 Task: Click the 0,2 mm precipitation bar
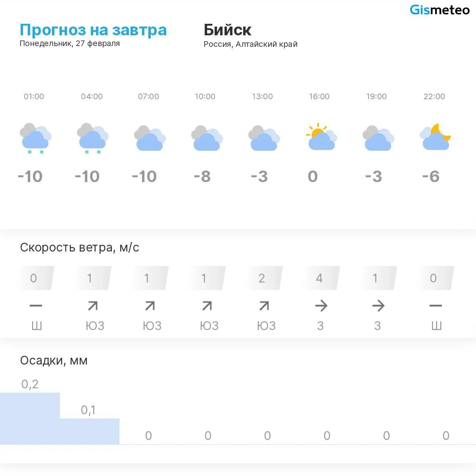coord(30,418)
